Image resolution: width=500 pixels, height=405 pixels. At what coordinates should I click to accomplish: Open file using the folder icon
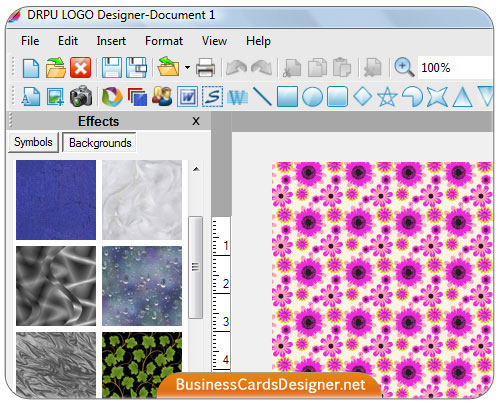pos(55,68)
